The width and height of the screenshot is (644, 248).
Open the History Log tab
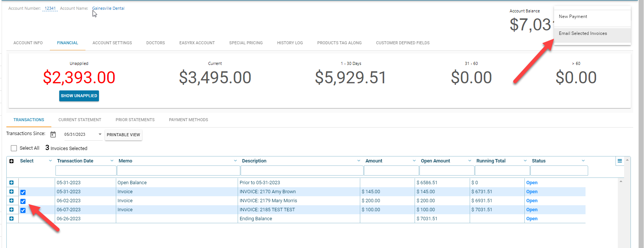coord(290,43)
